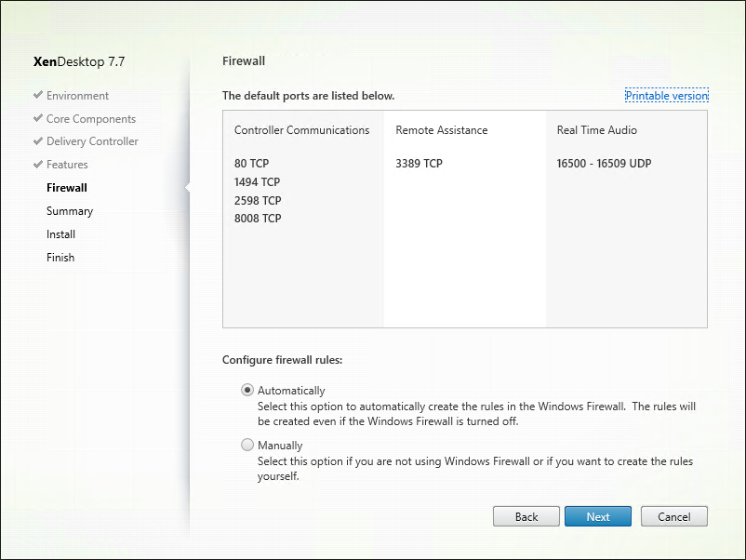746x560 pixels.
Task: Click the checkmark beside Environment
Action: [x=38, y=95]
